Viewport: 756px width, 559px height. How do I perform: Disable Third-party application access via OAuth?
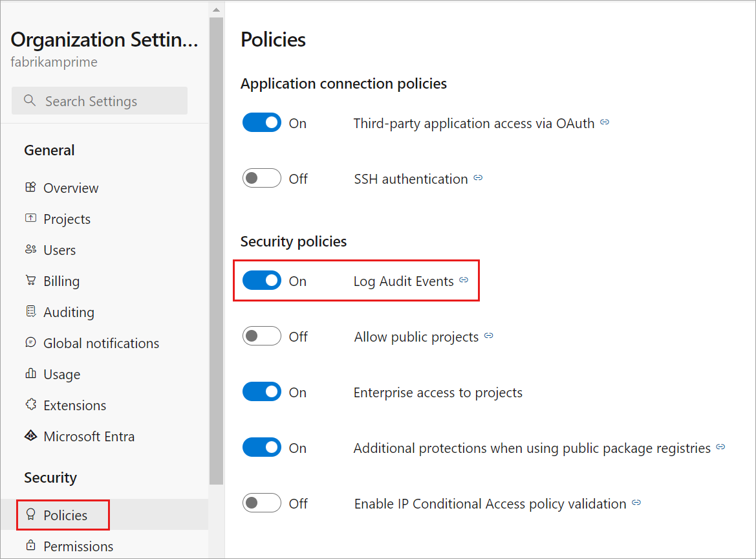click(262, 122)
